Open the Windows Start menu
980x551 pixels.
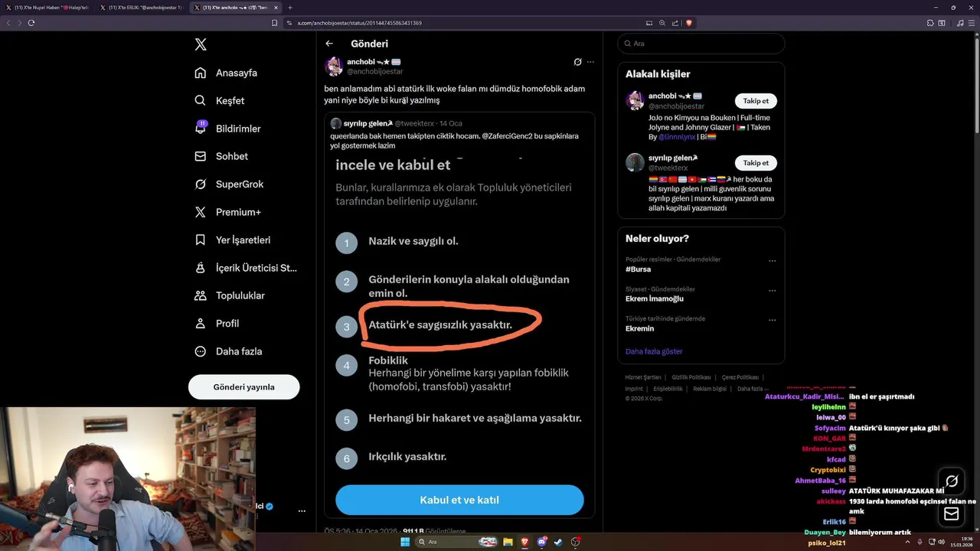pyautogui.click(x=405, y=542)
